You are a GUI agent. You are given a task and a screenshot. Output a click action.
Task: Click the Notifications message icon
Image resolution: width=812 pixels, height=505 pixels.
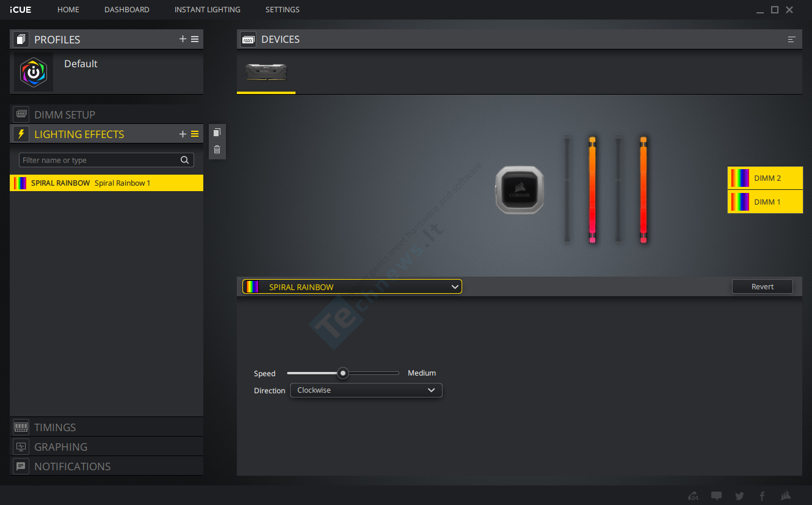click(x=21, y=467)
